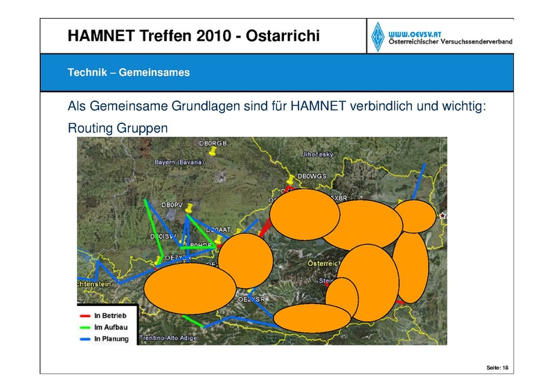Click the yellow pin below DB0RGB
The height and width of the screenshot is (392, 554).
click(212, 152)
